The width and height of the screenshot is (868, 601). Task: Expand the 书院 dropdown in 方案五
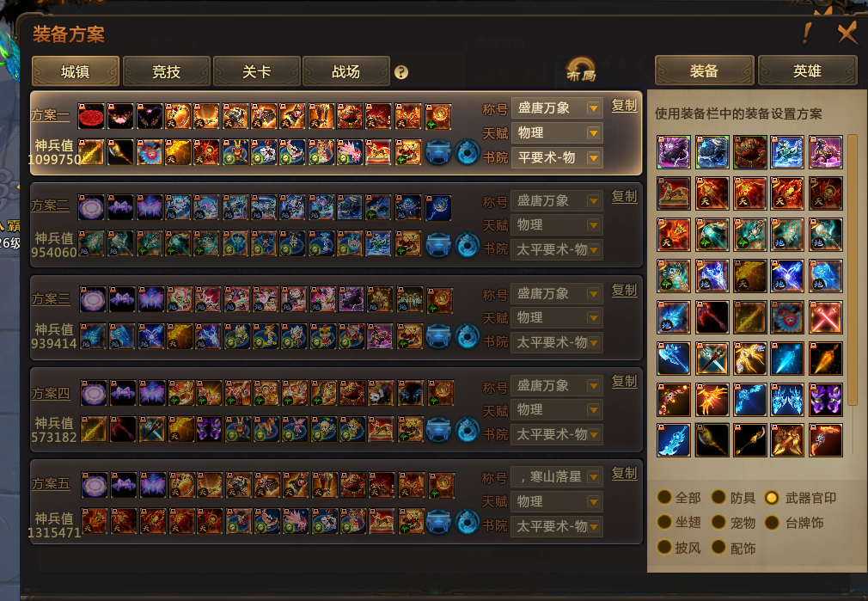pos(557,526)
